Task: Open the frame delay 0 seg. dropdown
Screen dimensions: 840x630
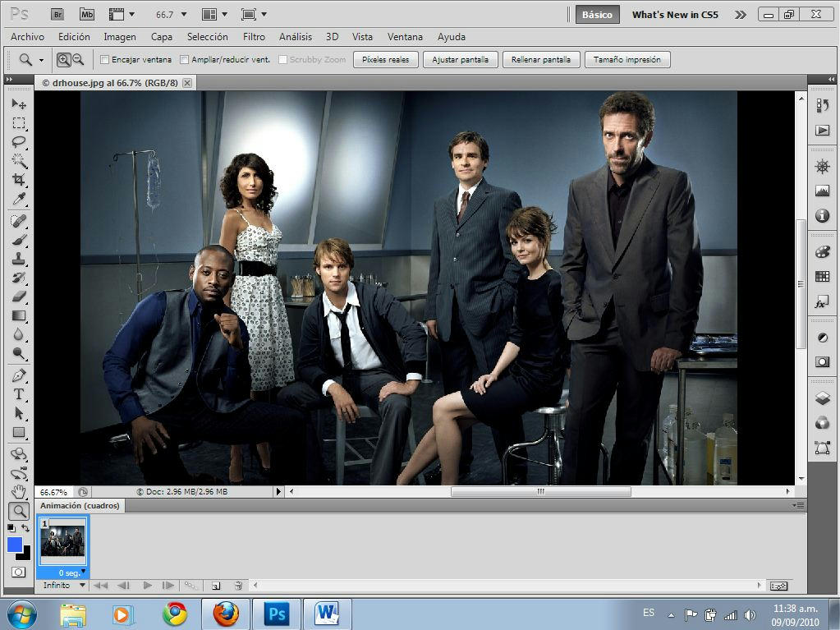Action: tap(83, 571)
